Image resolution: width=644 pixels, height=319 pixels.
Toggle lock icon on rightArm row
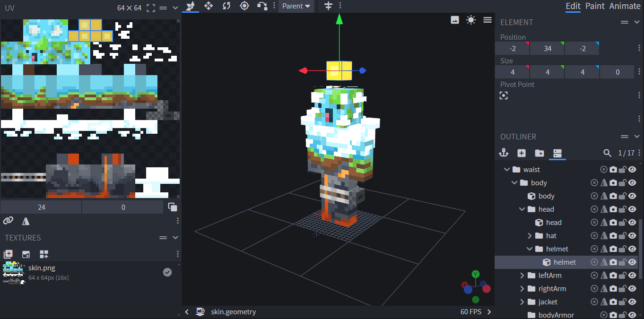tap(623, 289)
